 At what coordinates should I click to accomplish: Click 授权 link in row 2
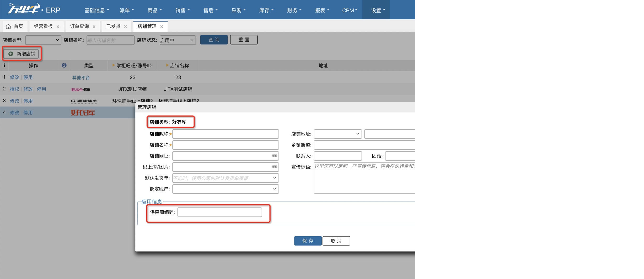[14, 89]
